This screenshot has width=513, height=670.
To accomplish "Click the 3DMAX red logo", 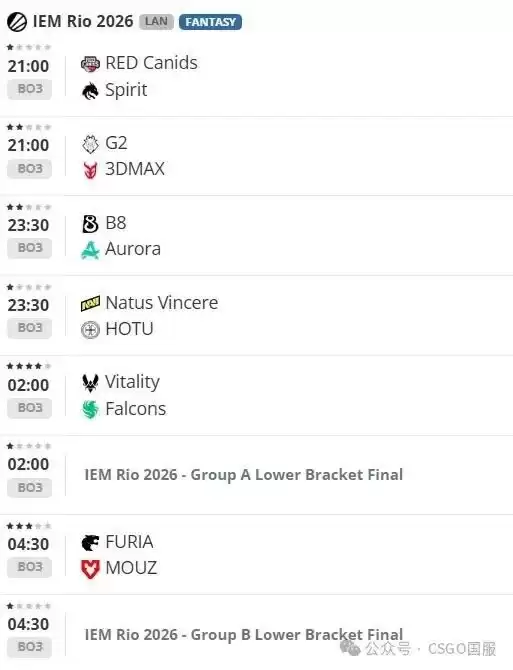I will coord(90,170).
